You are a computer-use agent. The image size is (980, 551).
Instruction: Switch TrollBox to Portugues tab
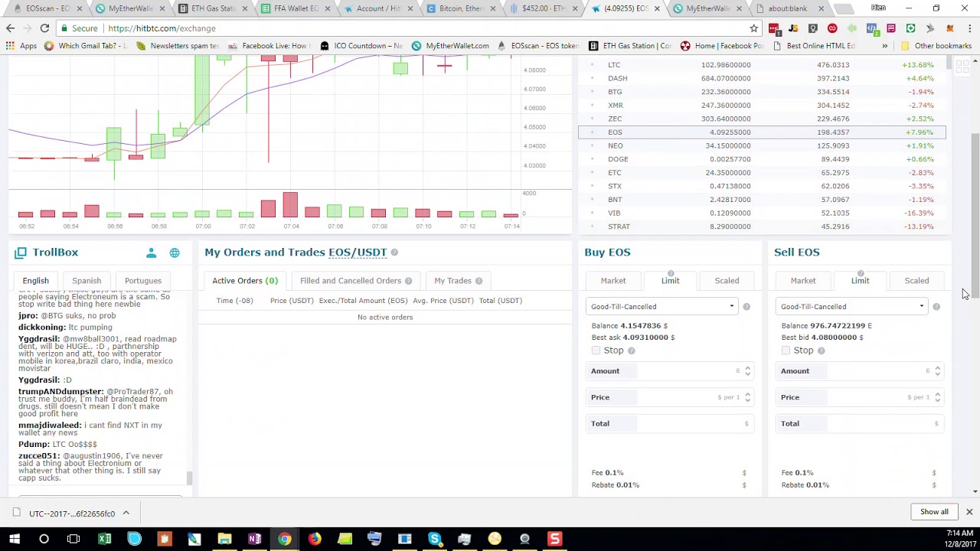pyautogui.click(x=143, y=281)
